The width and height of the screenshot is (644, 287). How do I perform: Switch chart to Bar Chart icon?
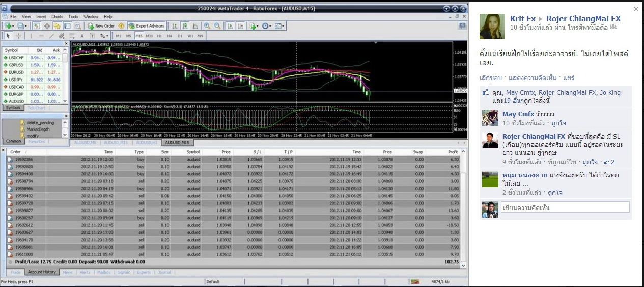175,25
